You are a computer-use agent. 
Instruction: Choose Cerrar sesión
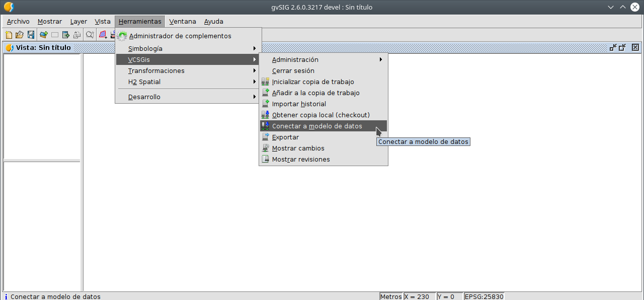324,70
